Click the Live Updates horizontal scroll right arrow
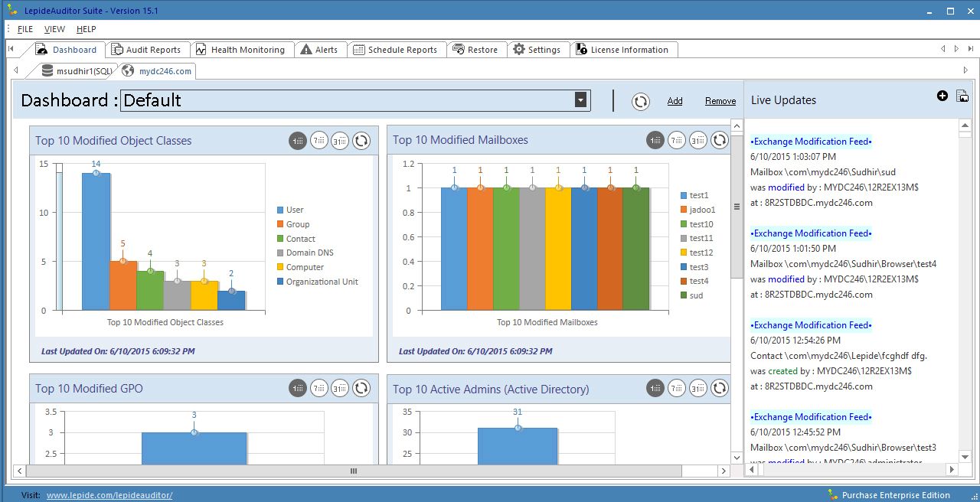The height and width of the screenshot is (502, 980). 952,470
